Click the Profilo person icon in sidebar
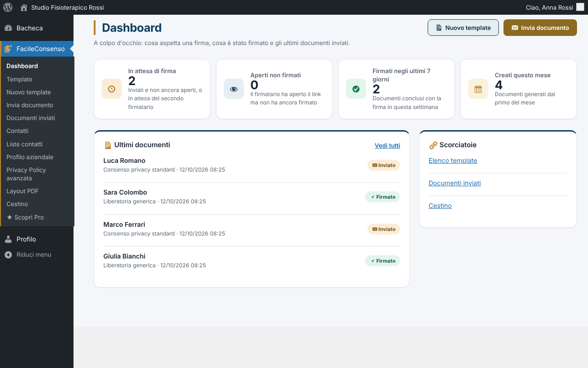Image resolution: width=588 pixels, height=368 pixels. (8, 239)
